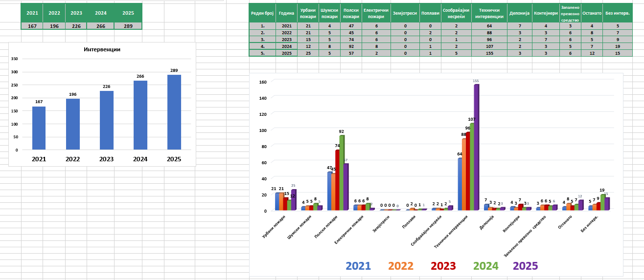Click the 2021 axis label under blue bar chart
644x280 pixels.
(39, 159)
